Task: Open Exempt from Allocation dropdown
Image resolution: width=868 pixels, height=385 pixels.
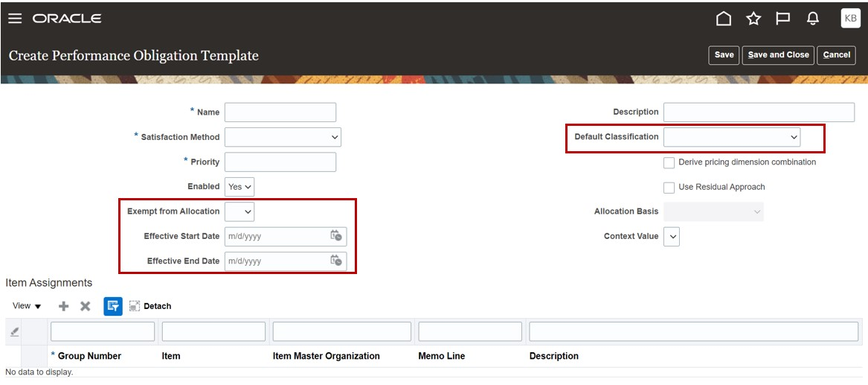Action: (x=239, y=211)
